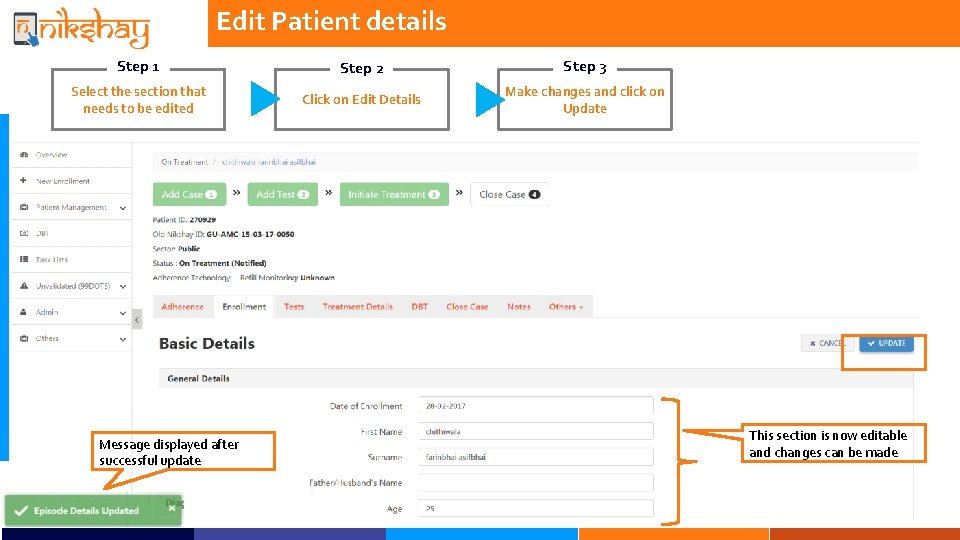Dismiss the Episode Details Updated notification

pyautogui.click(x=172, y=508)
